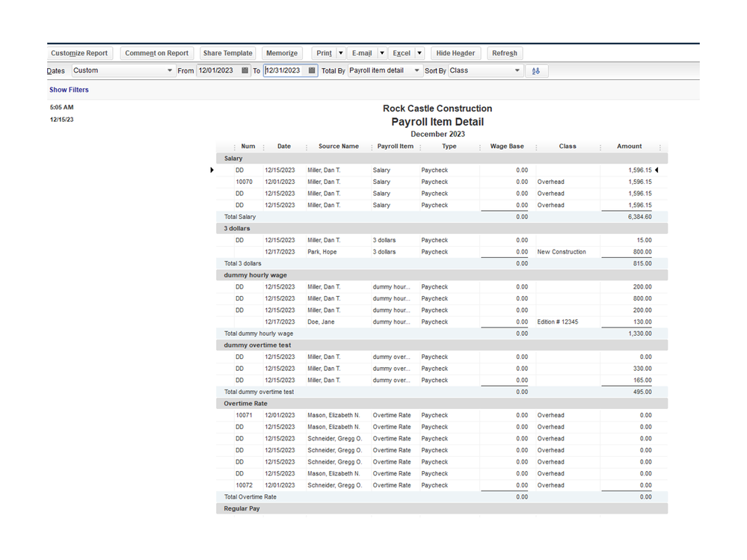Open the Show Filters link
This screenshot has height=560, width=747.
coord(69,90)
